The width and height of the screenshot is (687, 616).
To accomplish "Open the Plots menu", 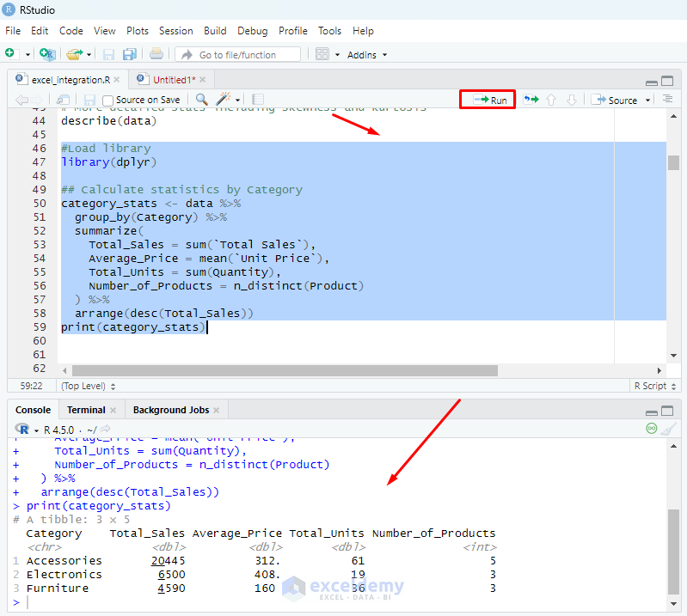I will pos(138,31).
